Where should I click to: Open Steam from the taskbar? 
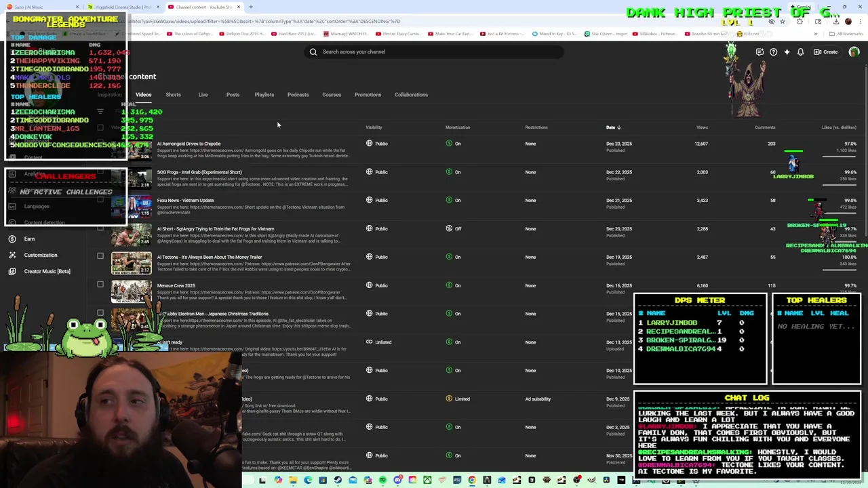click(338, 481)
